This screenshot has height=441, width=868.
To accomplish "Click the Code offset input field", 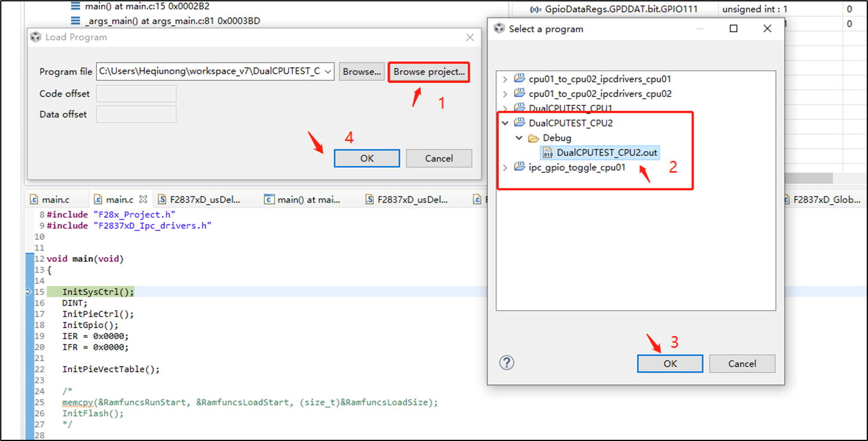I will coord(136,93).
